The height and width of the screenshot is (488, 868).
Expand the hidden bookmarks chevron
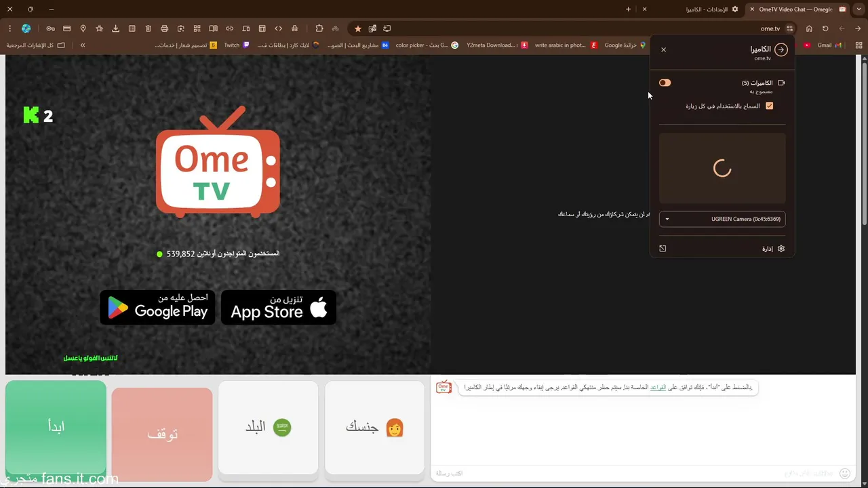point(83,45)
